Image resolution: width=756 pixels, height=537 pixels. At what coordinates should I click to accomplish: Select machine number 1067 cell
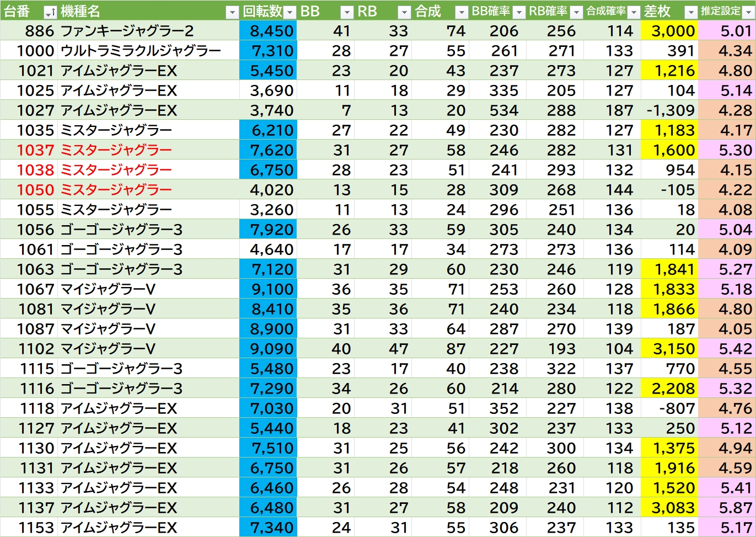click(x=29, y=289)
